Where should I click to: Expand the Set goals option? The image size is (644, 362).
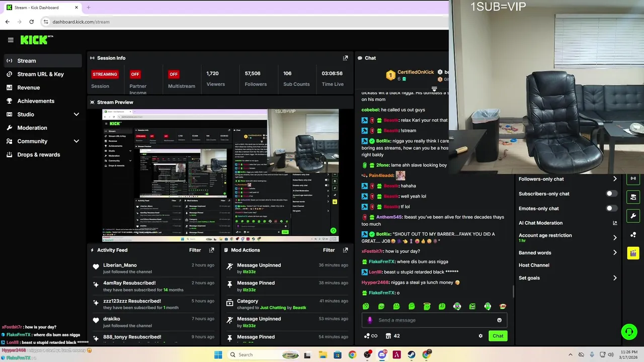614,278
